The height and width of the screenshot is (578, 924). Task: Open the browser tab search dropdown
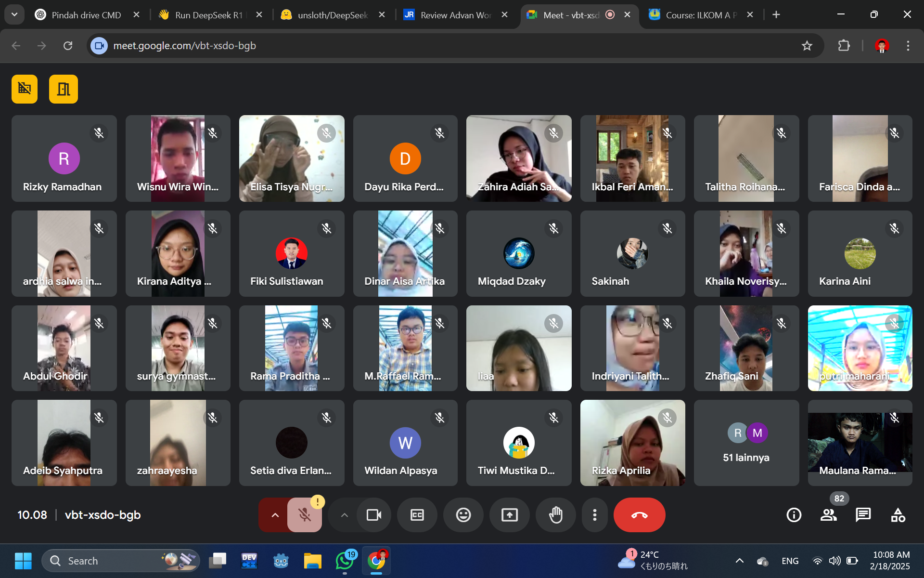(x=14, y=14)
